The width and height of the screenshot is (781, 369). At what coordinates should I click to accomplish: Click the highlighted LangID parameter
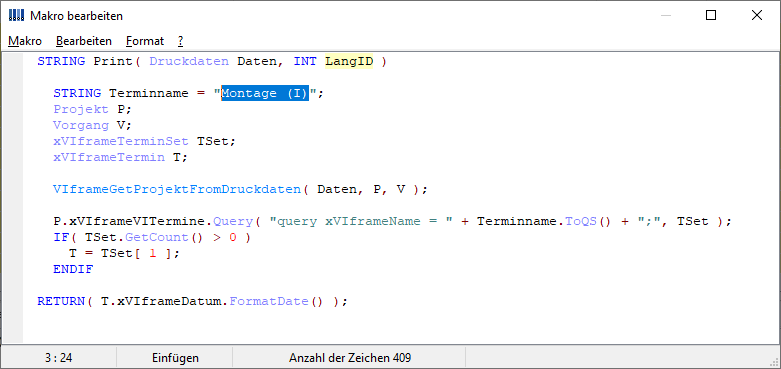click(349, 62)
